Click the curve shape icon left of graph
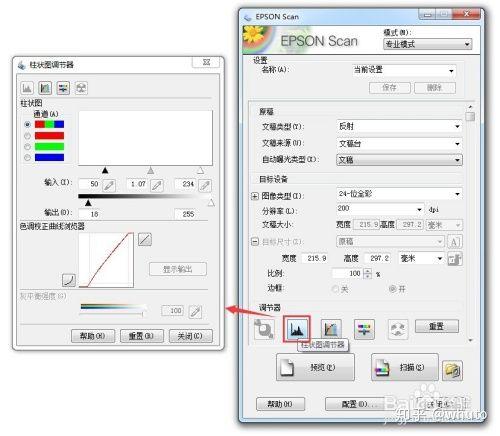500x436 pixels. tap(69, 280)
